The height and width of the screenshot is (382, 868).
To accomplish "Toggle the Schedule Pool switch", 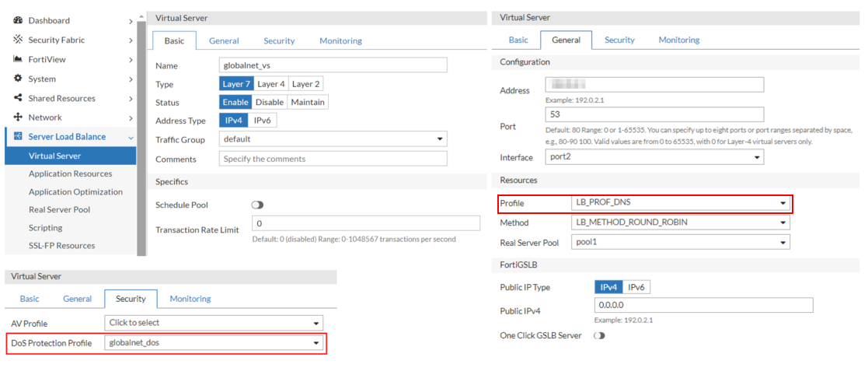I will 257,205.
